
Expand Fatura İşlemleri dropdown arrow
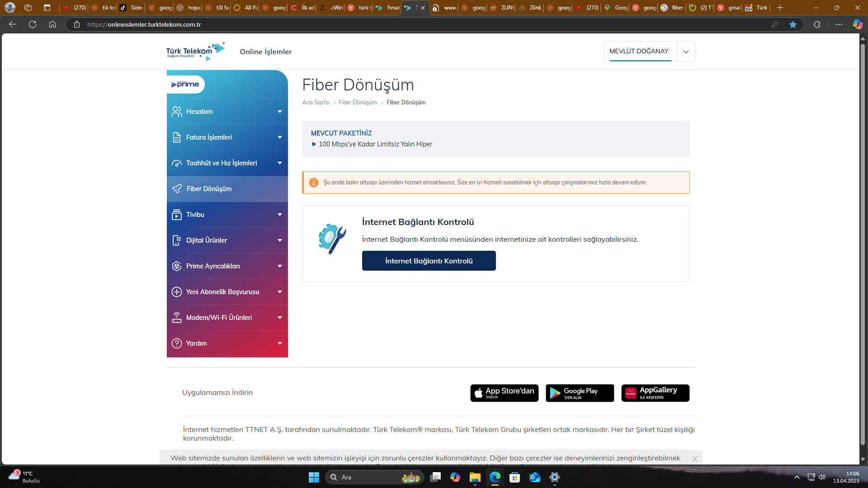point(280,137)
